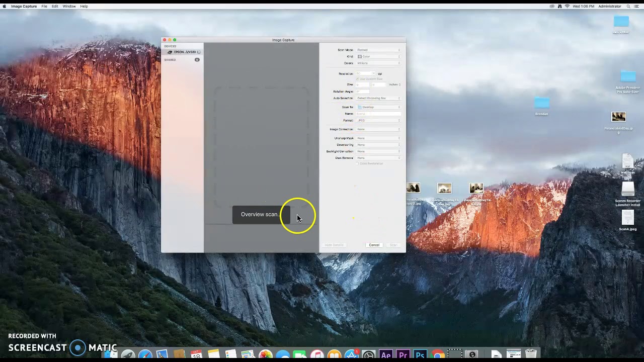The width and height of the screenshot is (644, 362).
Task: Open Image Capture camera icon in Dock
Action: (472, 355)
